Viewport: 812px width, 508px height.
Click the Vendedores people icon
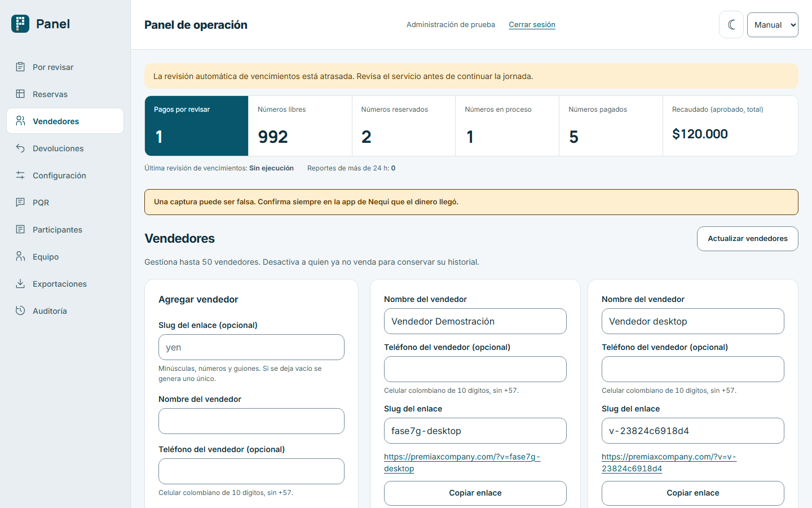coord(20,121)
